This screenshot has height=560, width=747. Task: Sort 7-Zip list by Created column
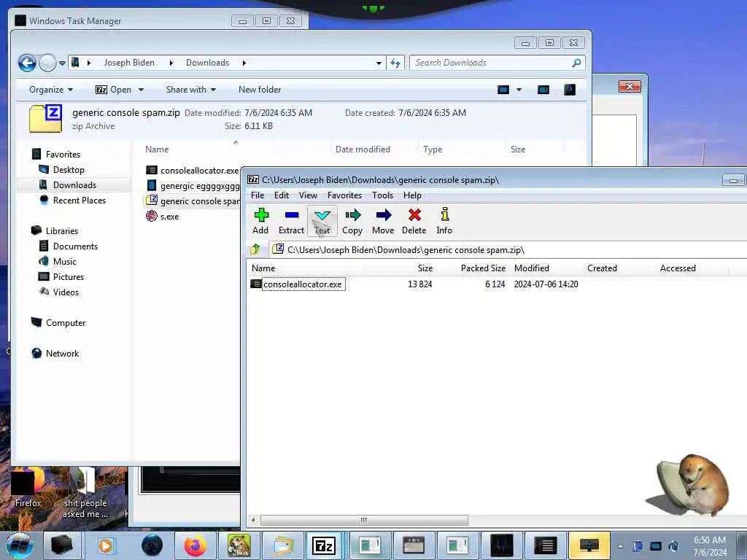click(x=602, y=268)
